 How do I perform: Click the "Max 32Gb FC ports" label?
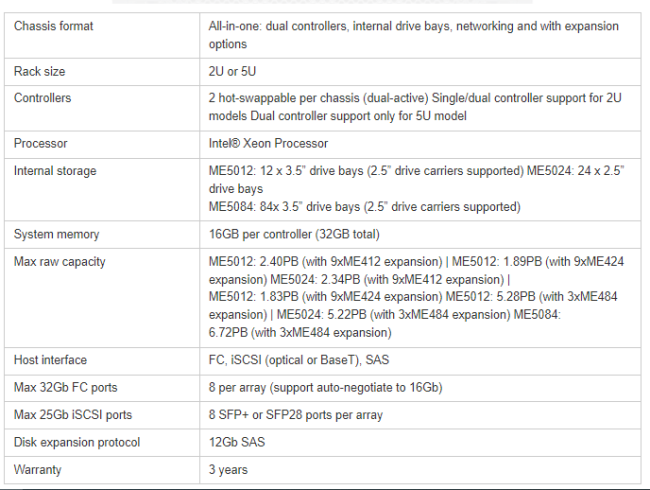(65, 387)
